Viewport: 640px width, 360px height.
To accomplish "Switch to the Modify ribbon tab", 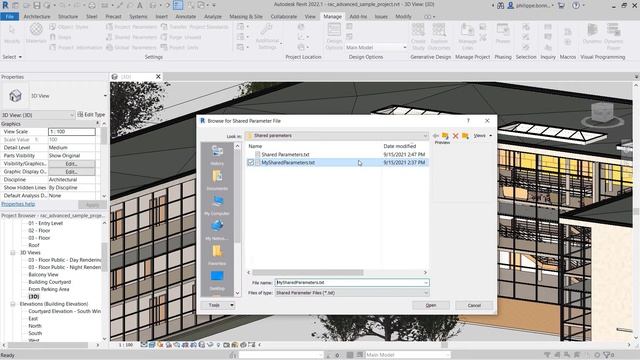I will pos(403,17).
